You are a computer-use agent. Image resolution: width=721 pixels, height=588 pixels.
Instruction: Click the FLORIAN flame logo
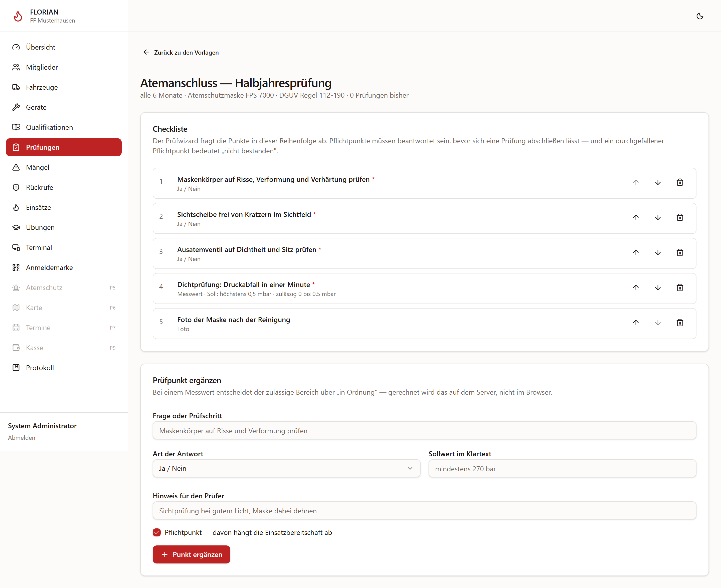coord(18,16)
